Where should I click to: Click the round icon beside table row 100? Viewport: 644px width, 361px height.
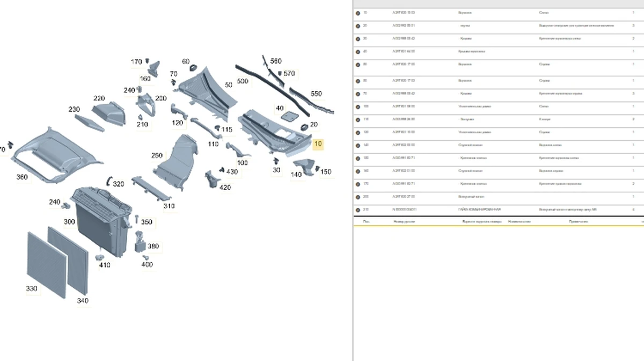[x=358, y=107]
